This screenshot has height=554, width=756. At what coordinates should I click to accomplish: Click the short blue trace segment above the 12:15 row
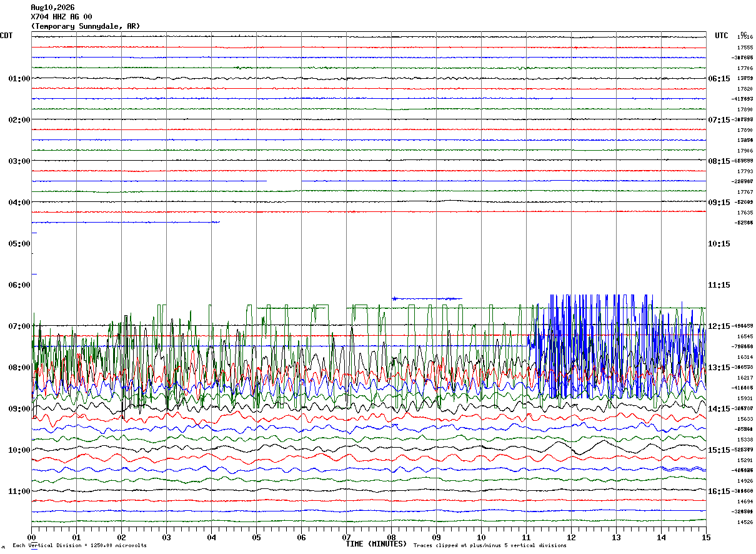click(x=427, y=298)
